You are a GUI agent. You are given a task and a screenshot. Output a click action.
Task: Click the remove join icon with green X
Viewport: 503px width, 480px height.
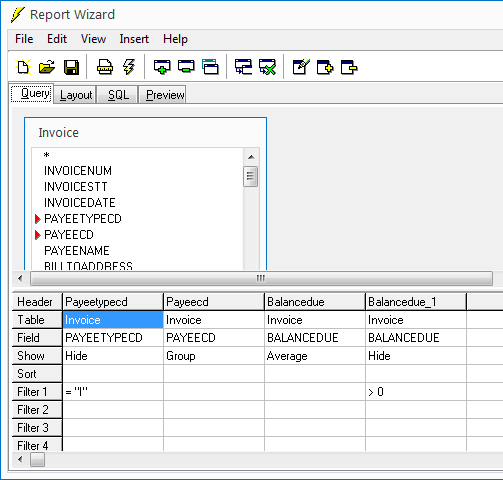click(267, 67)
